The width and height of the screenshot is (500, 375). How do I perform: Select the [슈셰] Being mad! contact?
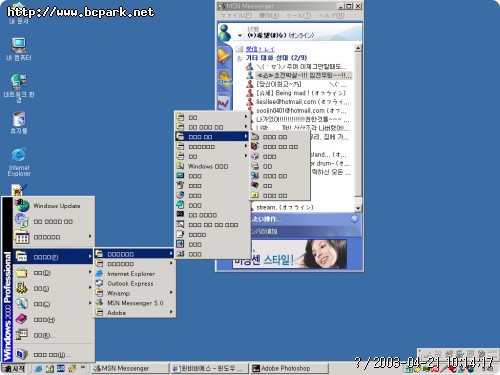(x=301, y=93)
